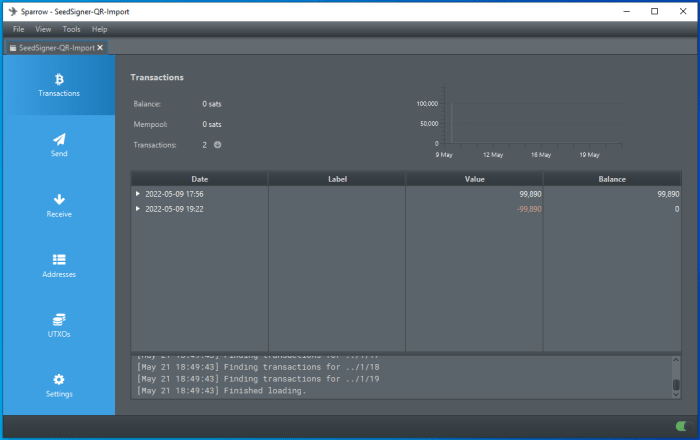700x440 pixels.
Task: Open the File menu
Action: (18, 29)
